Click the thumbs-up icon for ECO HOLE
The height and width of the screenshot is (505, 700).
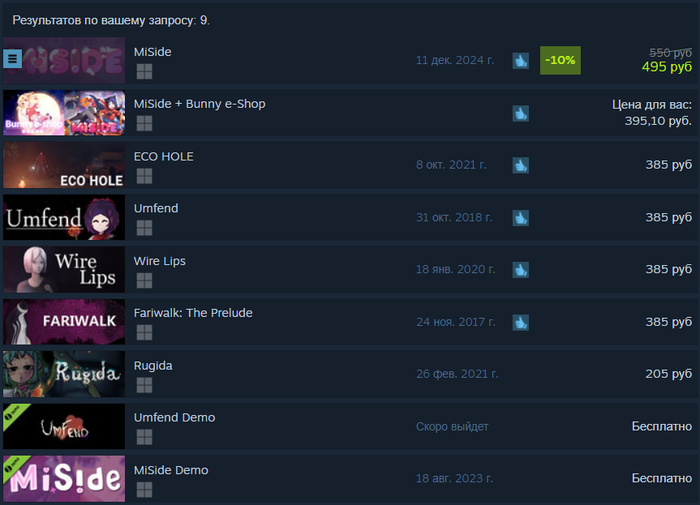coord(521,165)
